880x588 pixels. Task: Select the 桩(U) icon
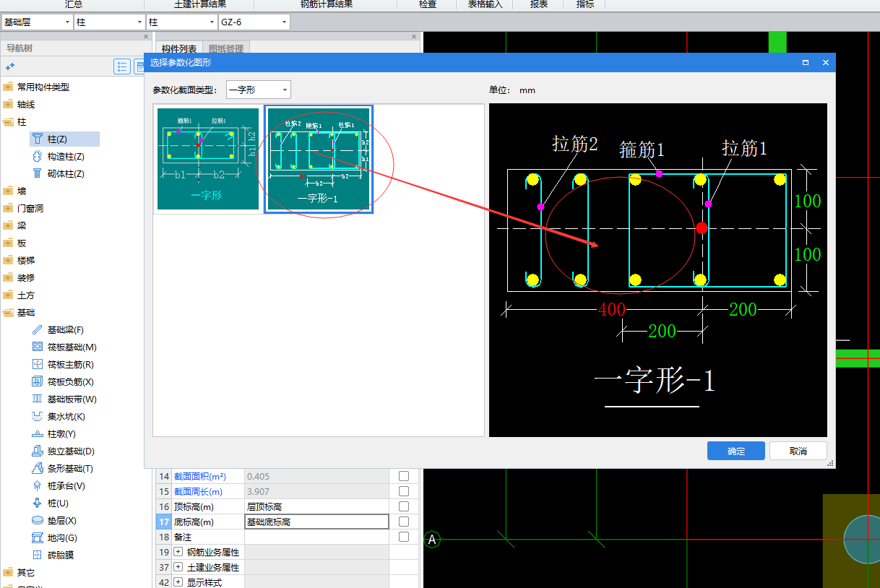coord(38,503)
